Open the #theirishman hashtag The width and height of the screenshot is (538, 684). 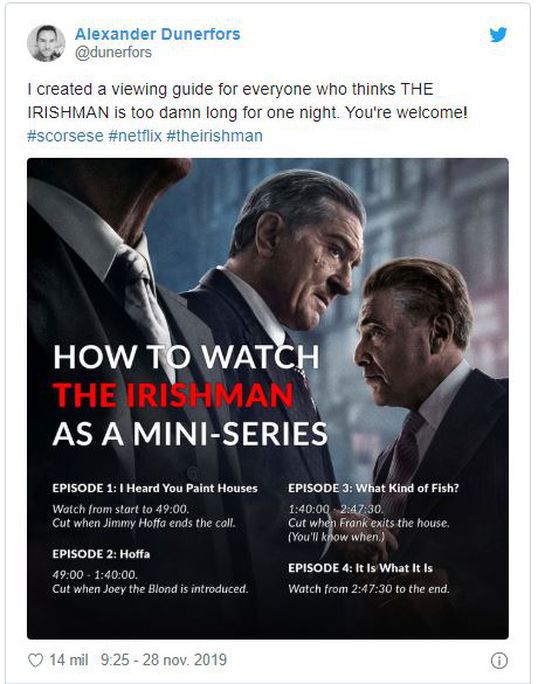214,136
